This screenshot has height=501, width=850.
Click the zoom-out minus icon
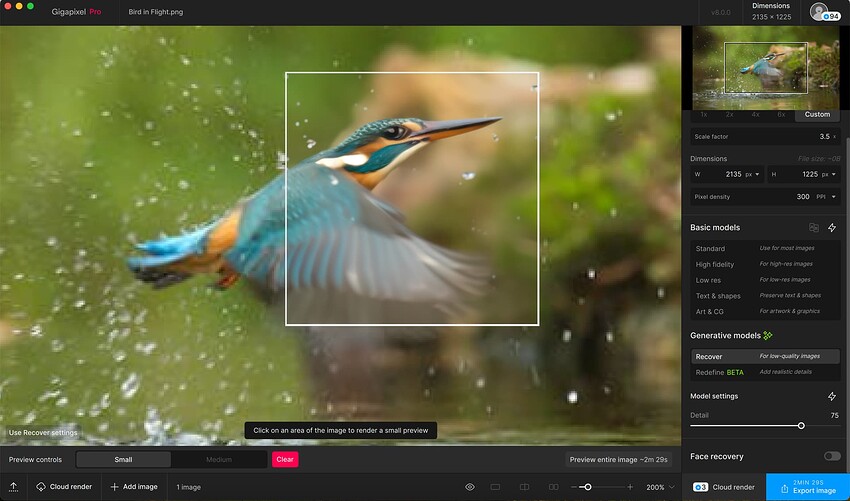click(x=573, y=487)
